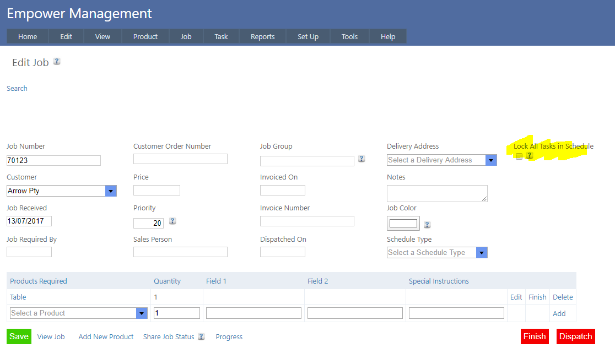Screen dimensions: 615x364
Task: Open the Customer dropdown showing Arrow Pty
Action: click(111, 191)
